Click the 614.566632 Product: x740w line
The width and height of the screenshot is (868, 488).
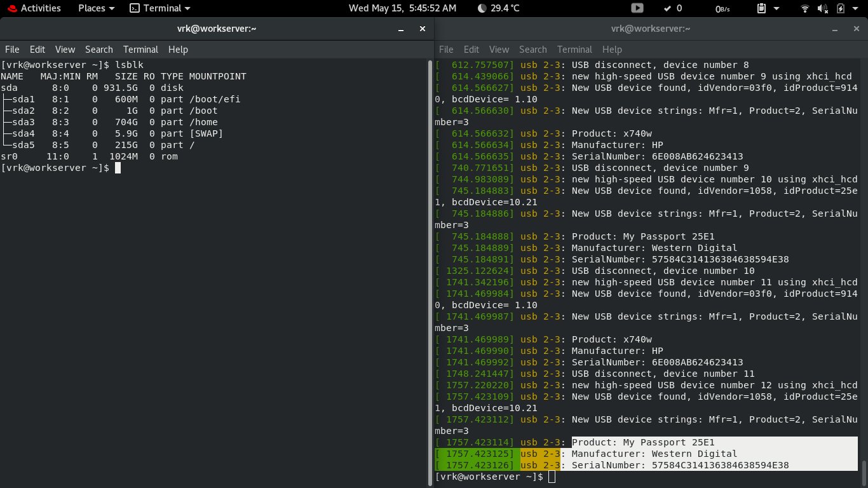(543, 133)
